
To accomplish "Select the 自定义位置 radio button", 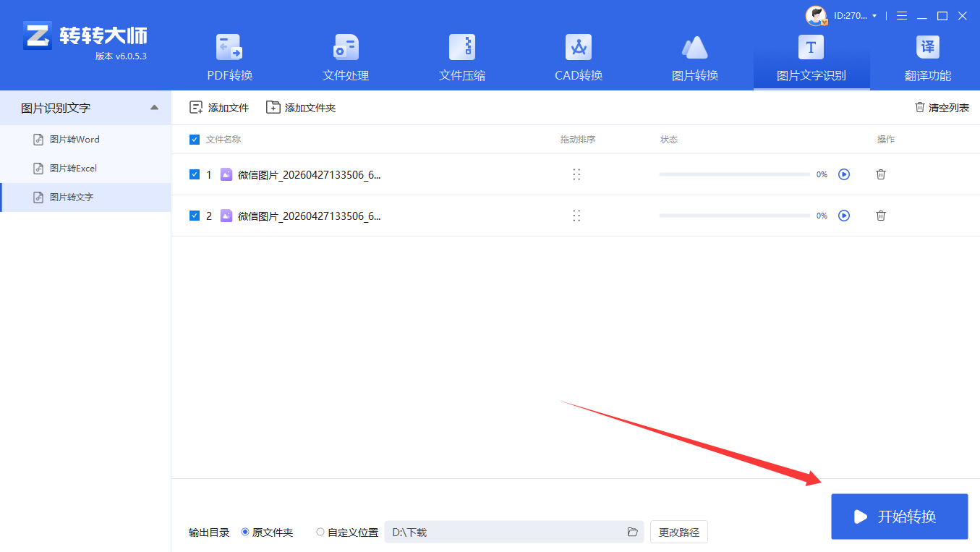I will coord(320,532).
